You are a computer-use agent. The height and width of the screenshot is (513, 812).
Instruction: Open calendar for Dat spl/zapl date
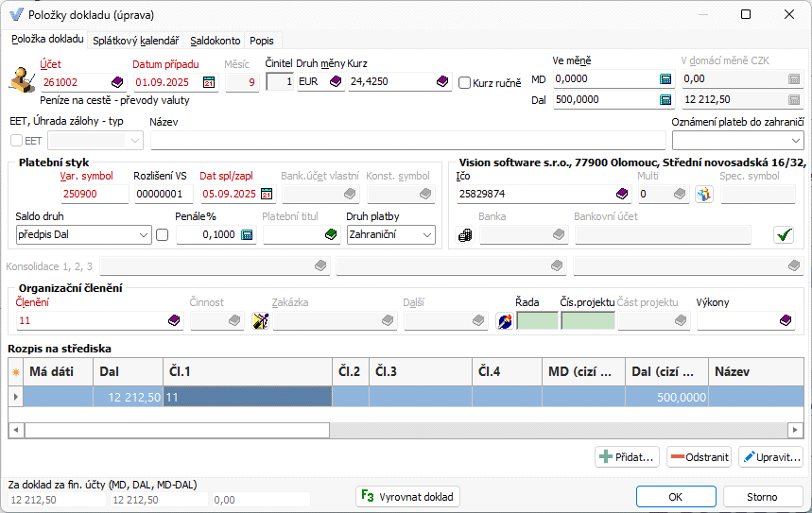click(267, 194)
